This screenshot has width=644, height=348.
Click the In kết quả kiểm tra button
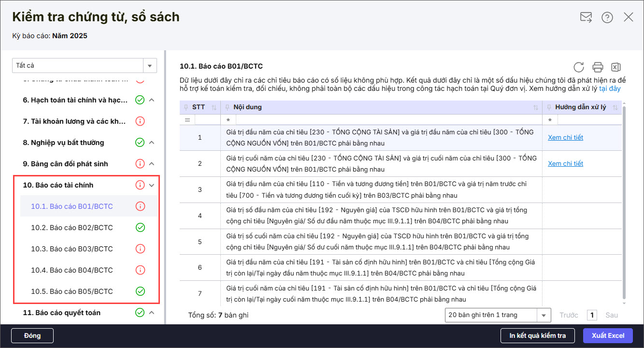(x=537, y=335)
